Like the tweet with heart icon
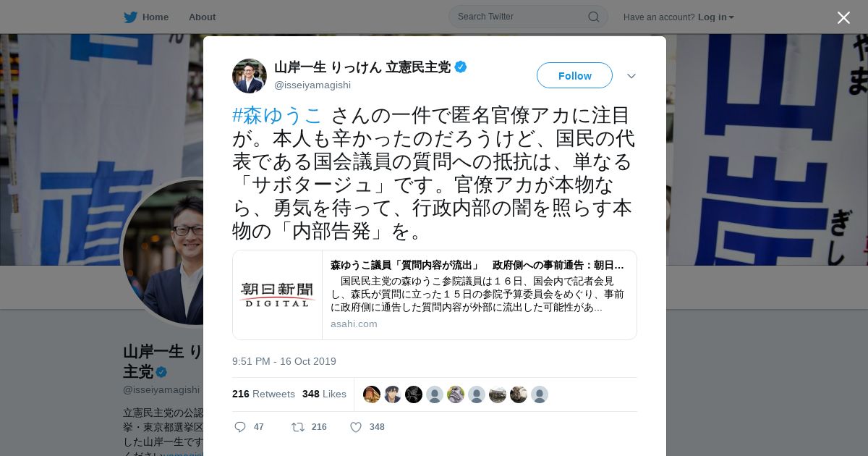The height and width of the screenshot is (456, 868). (356, 427)
